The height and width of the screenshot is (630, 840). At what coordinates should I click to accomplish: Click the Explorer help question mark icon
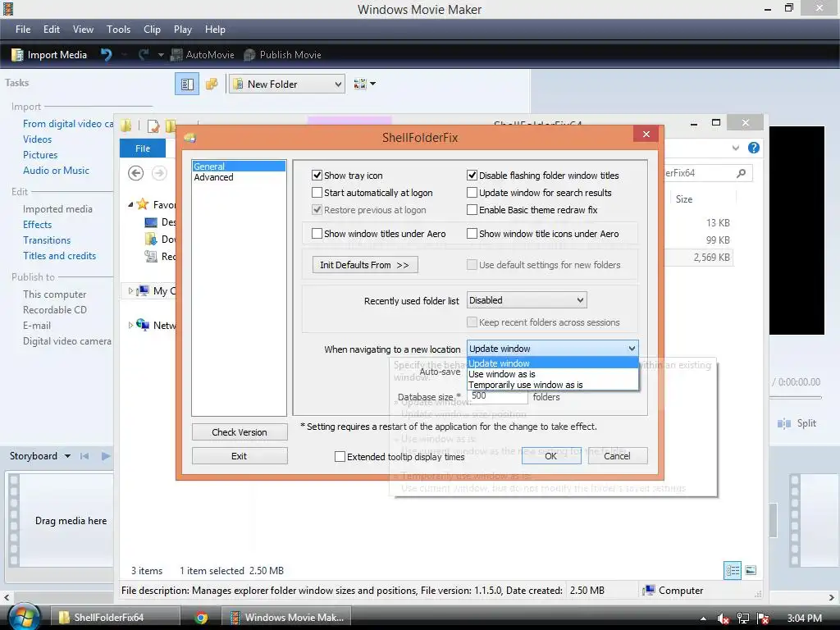click(754, 148)
